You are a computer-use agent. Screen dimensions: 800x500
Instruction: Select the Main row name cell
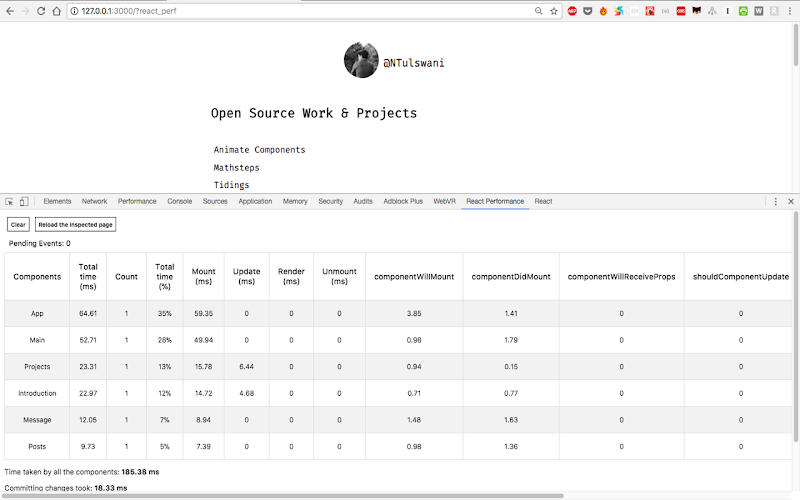(37, 340)
